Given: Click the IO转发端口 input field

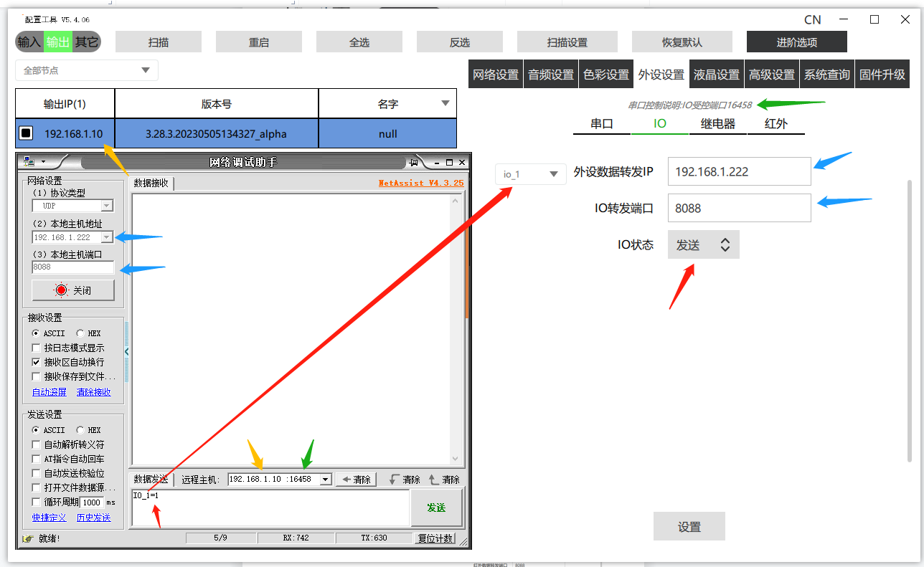Looking at the screenshot, I should 739,209.
